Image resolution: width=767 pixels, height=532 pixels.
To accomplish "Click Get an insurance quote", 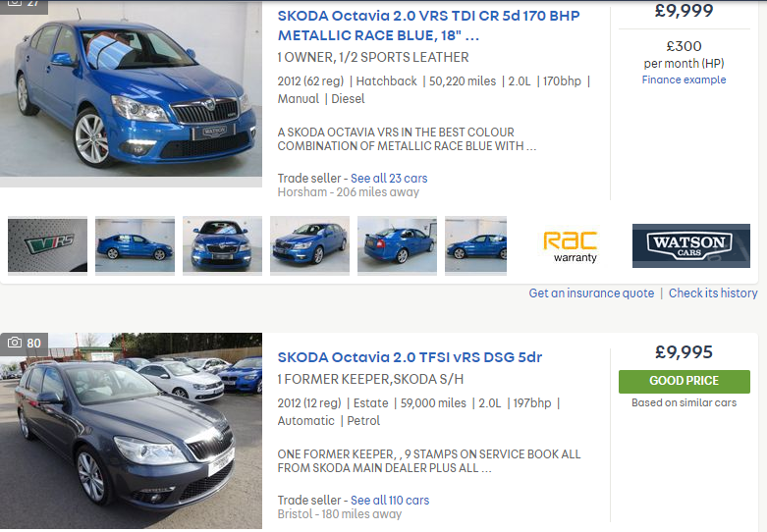I will [x=591, y=293].
